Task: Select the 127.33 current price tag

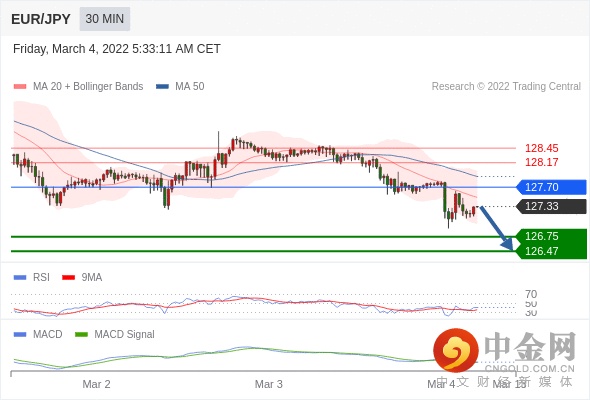Action: pyautogui.click(x=551, y=206)
